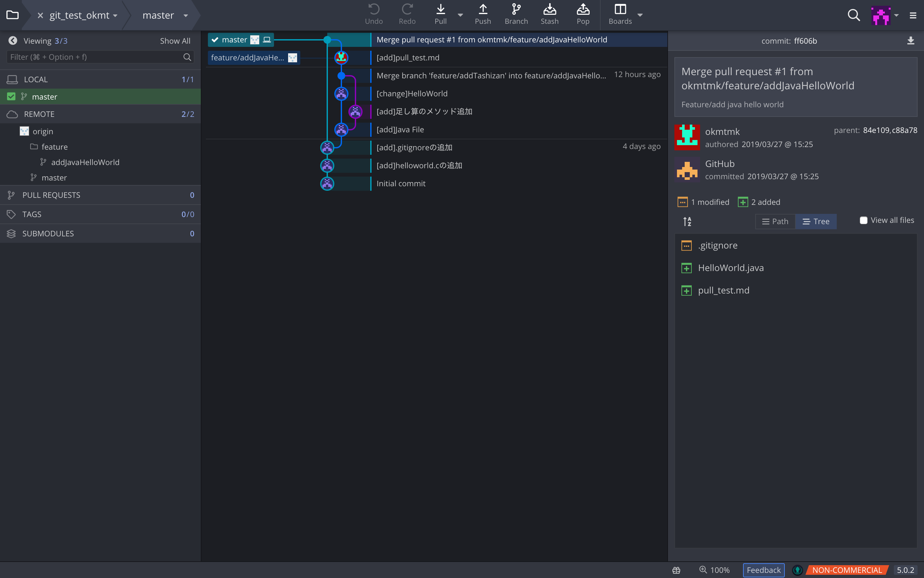Viewport: 924px width, 578px height.
Task: Click the Redo toolbar button
Action: point(407,14)
